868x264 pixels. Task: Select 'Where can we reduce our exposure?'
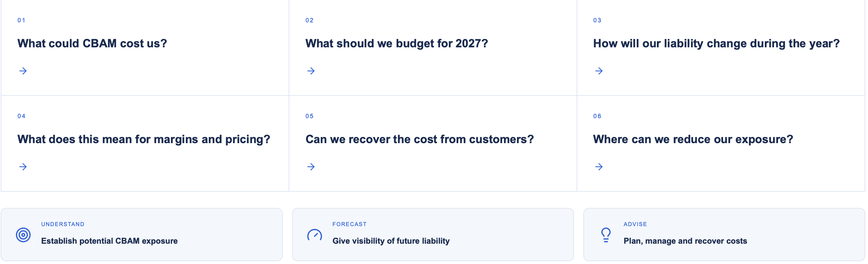click(x=693, y=139)
